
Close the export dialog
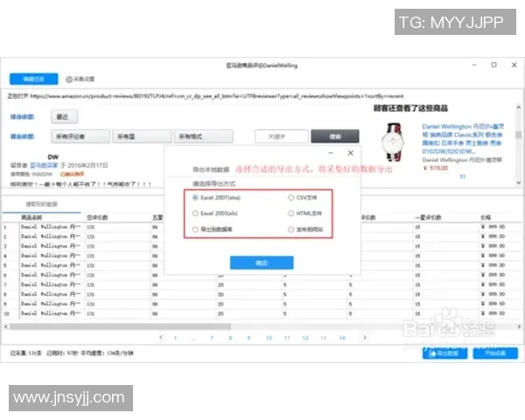350,153
